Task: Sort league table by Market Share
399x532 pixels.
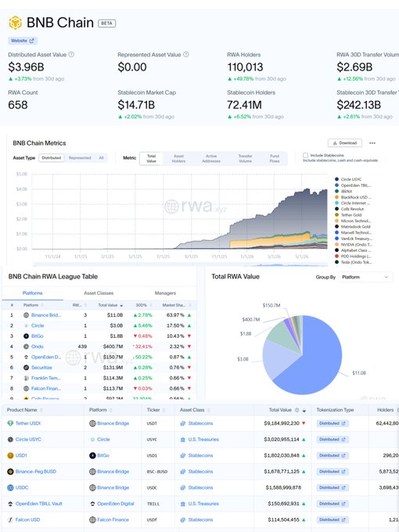Action: tap(177, 305)
